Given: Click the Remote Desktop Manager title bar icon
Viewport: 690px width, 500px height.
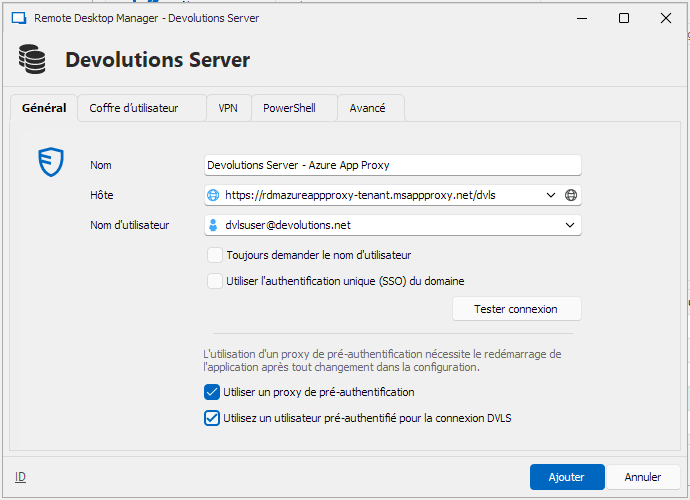Looking at the screenshot, I should (19, 18).
